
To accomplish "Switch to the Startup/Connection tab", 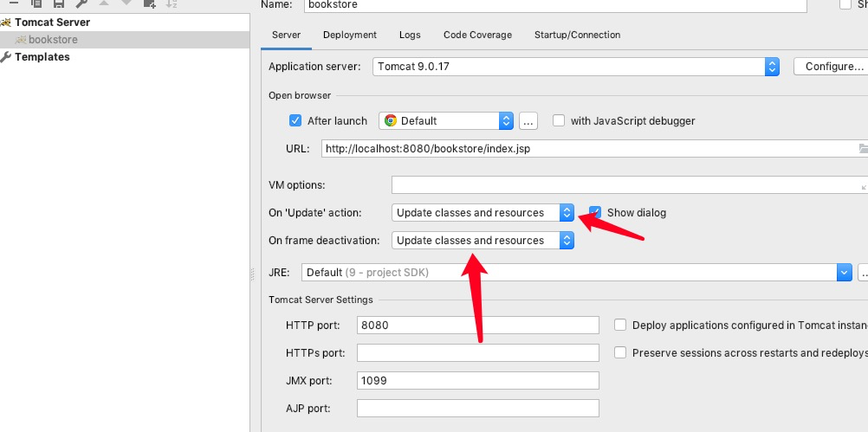I will click(578, 35).
